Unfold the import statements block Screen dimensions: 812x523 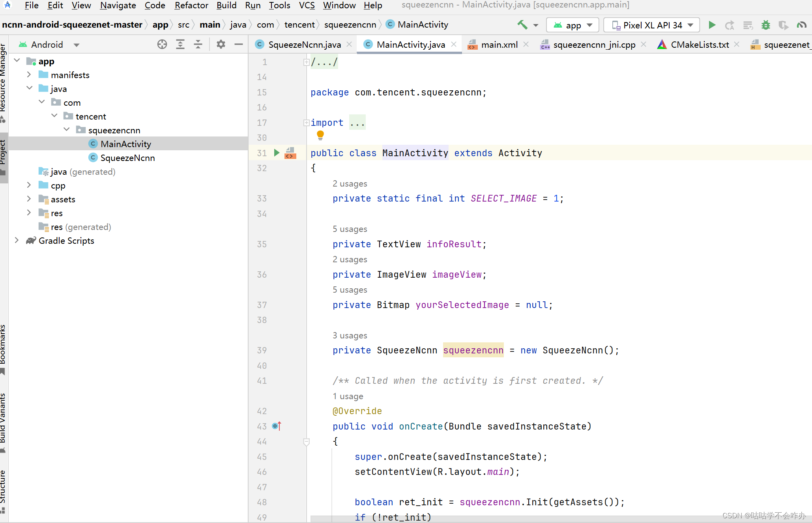coord(306,123)
